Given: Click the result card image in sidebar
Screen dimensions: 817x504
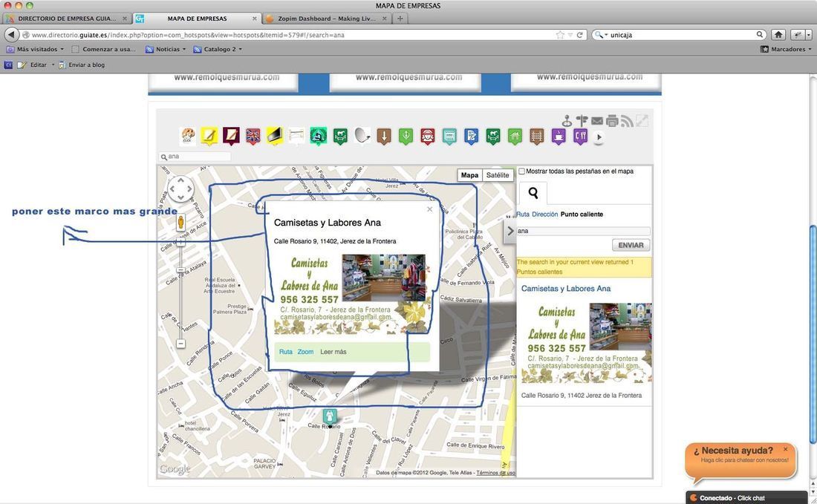Looking at the screenshot, I should click(x=587, y=343).
